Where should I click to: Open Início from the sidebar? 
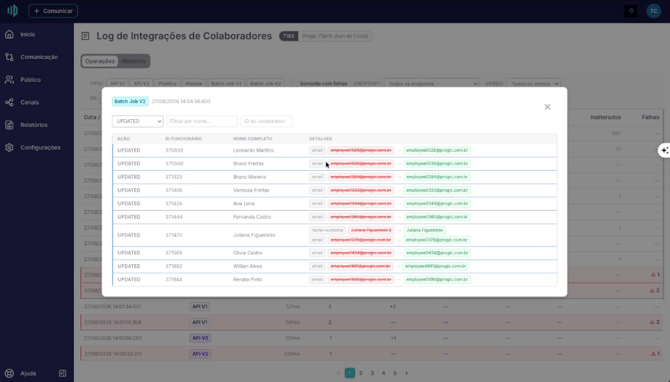tap(27, 34)
